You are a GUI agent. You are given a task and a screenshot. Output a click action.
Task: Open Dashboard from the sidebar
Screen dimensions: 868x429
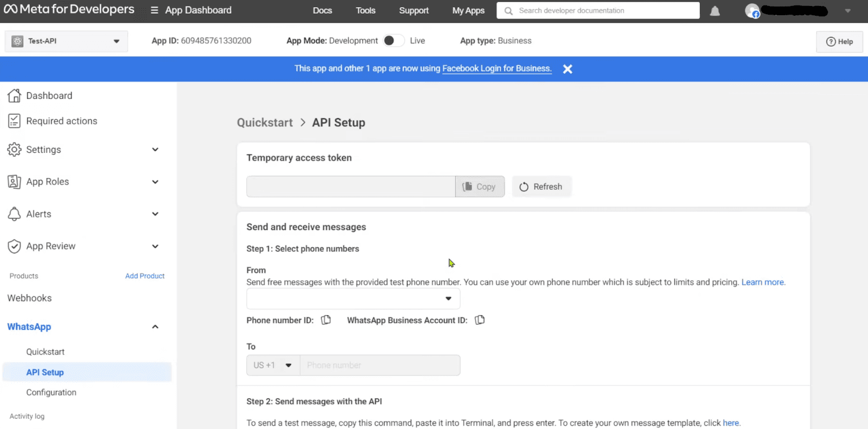pos(49,96)
